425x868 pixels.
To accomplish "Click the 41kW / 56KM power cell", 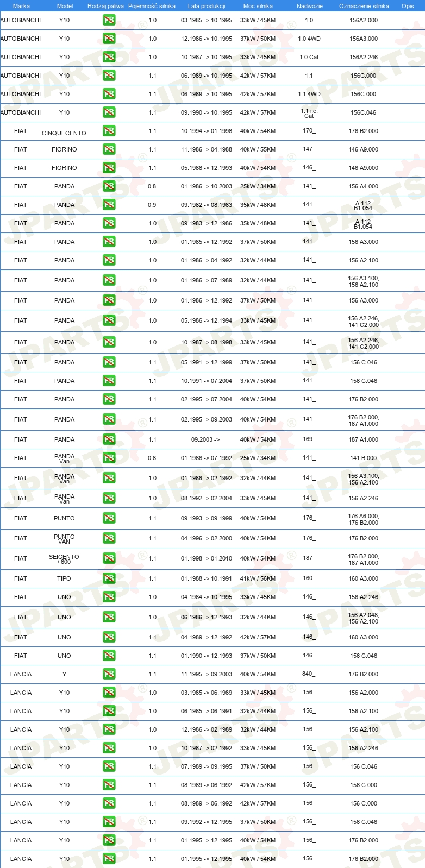I will point(258,578).
